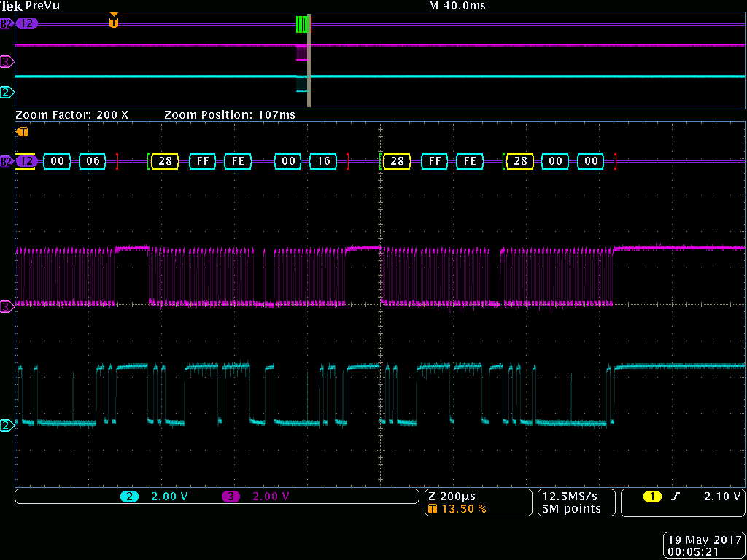747x560 pixels.
Task: Click the 2.10 V trigger level readout
Action: click(x=722, y=497)
